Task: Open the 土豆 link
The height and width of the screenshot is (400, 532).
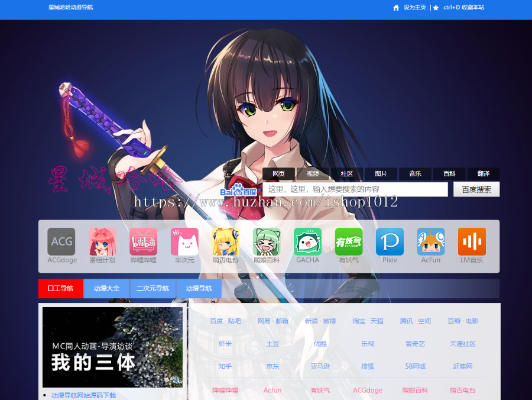Action: 273,344
